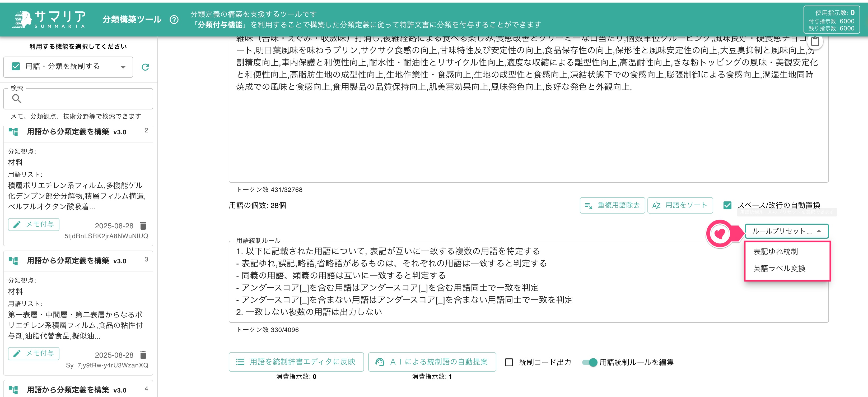The width and height of the screenshot is (868, 397).
Task: Open the function selection dropdown arrow
Action: pyautogui.click(x=123, y=67)
